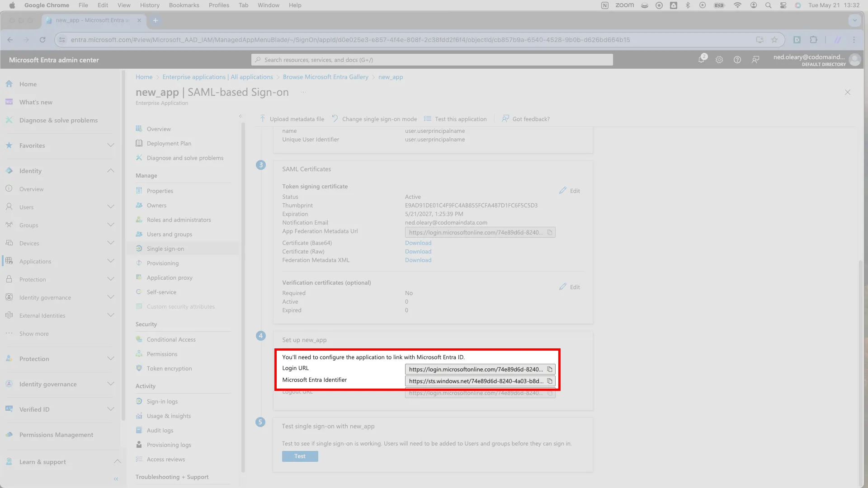Click the header feedback icon
The height and width of the screenshot is (488, 868).
tap(755, 60)
